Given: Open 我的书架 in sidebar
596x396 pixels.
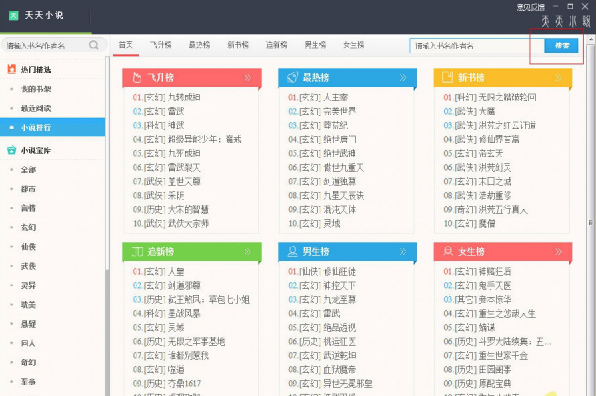Looking at the screenshot, I should 36,89.
